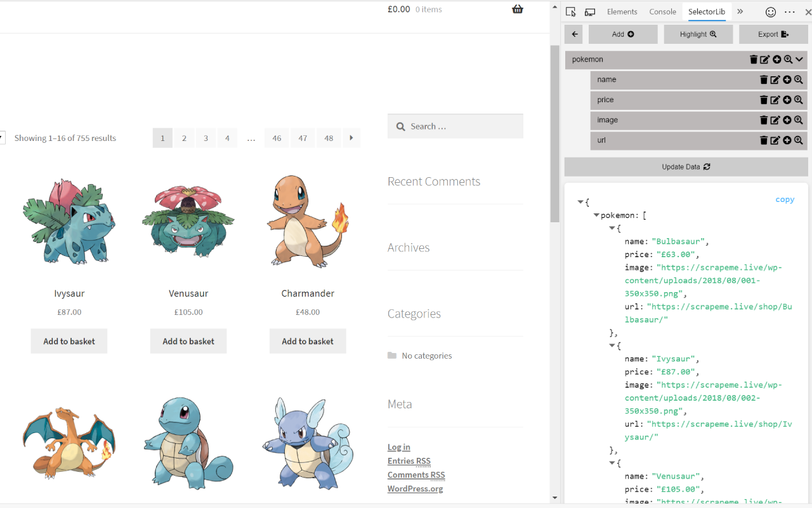This screenshot has width=812, height=508.
Task: Go back with the SelectorLib arrow button
Action: coord(573,34)
